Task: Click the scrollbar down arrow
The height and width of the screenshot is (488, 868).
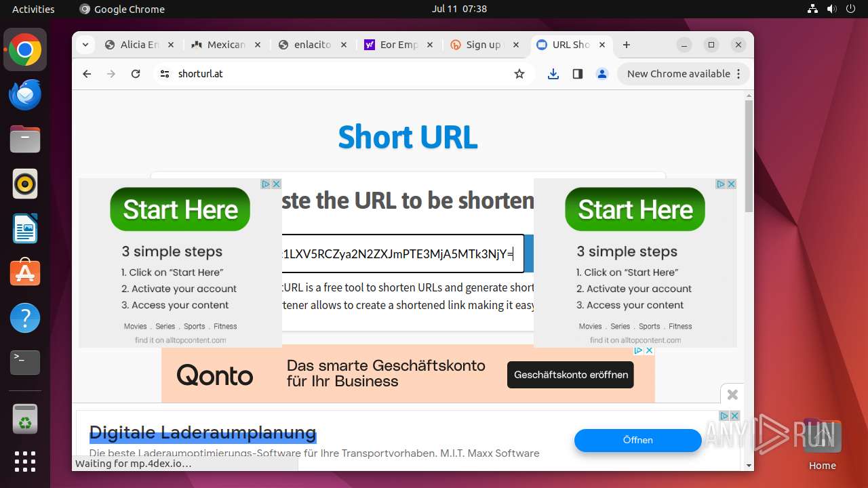Action: click(x=749, y=466)
